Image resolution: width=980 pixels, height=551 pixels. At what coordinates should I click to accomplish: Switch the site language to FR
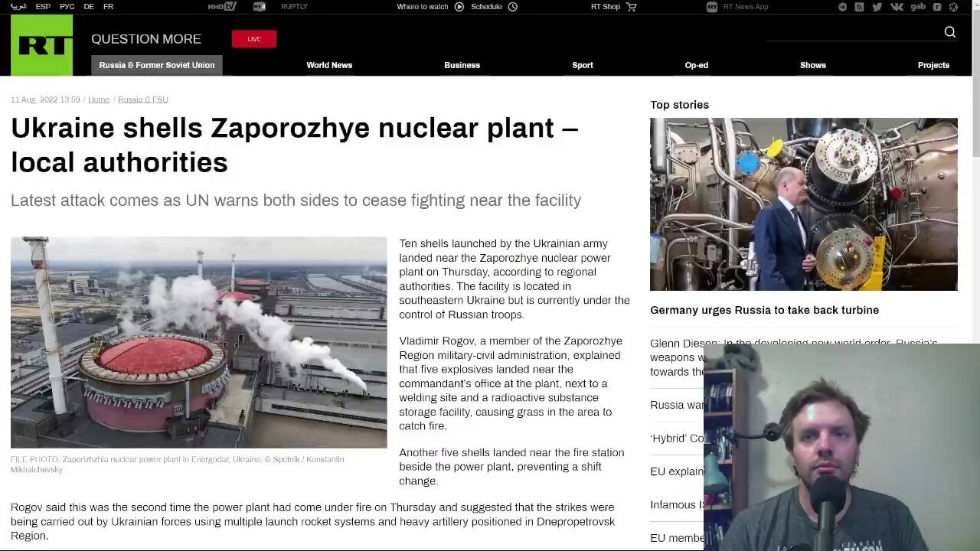[x=109, y=7]
